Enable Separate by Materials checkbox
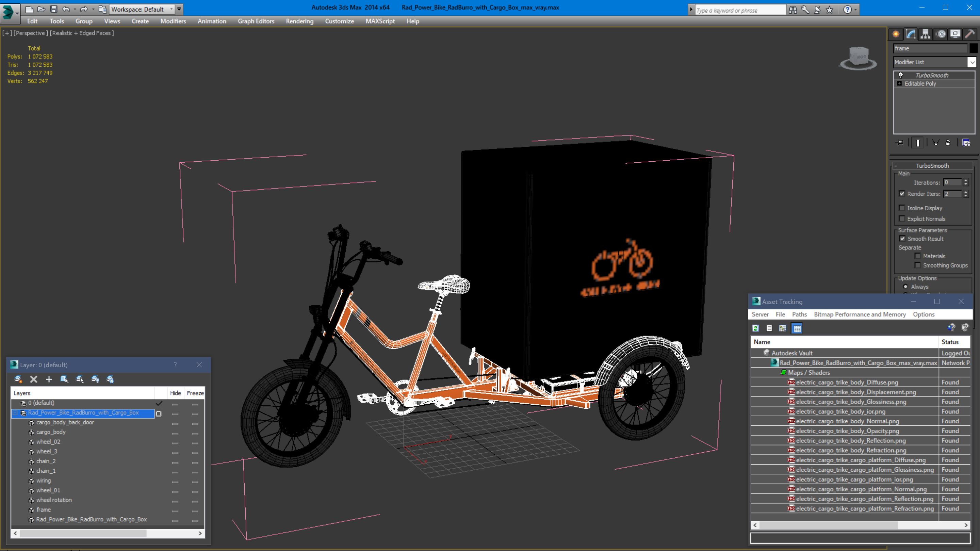The width and height of the screenshot is (980, 551). 918,256
